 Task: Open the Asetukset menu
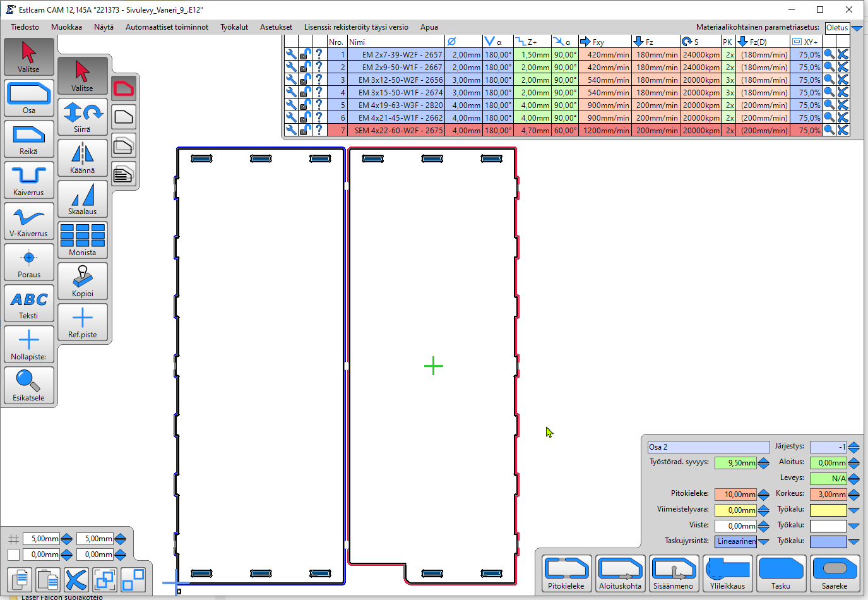(276, 27)
